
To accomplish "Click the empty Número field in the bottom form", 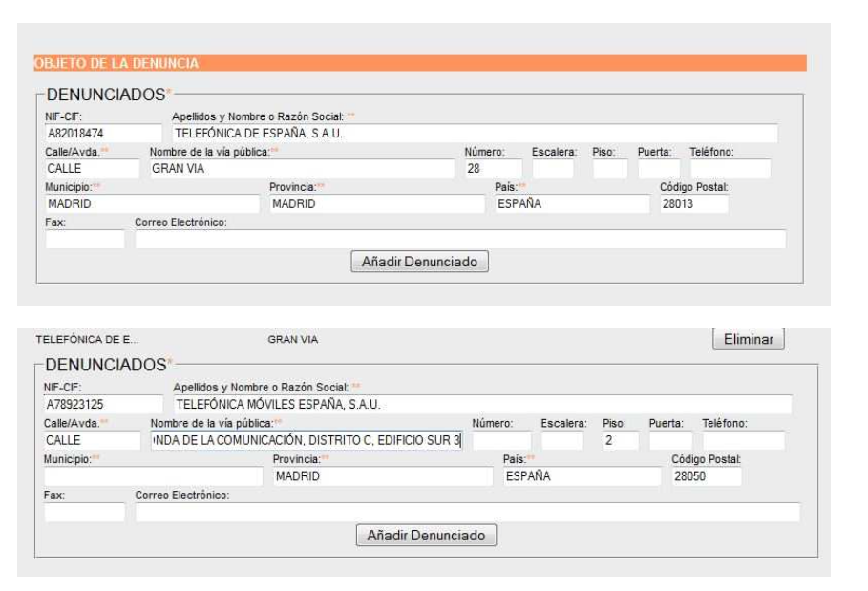I will point(501,440).
